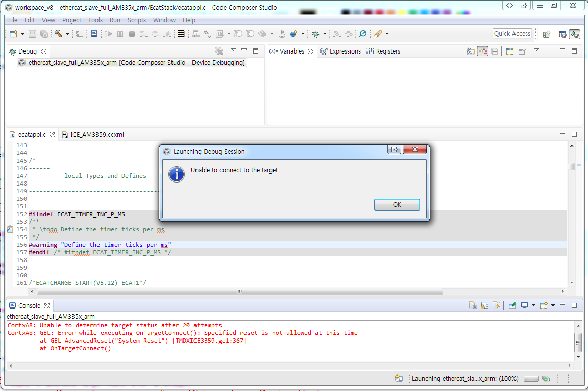Click the Suspend debug icon

[x=120, y=34]
